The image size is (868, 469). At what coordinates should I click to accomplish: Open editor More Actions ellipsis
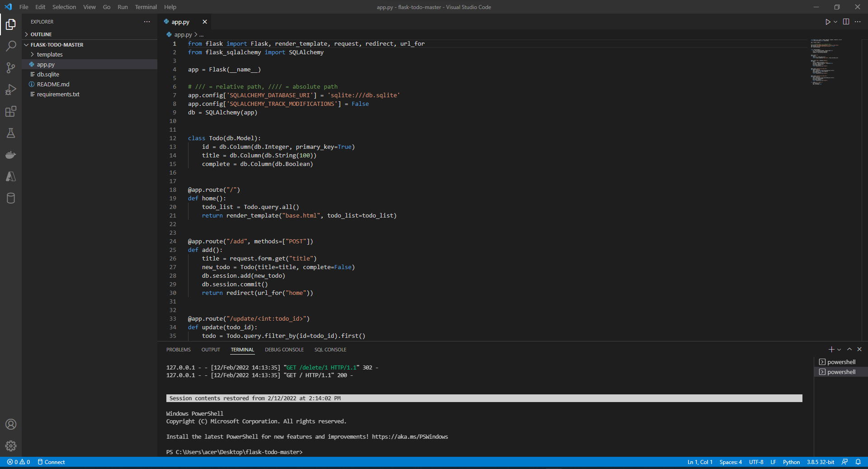click(858, 22)
